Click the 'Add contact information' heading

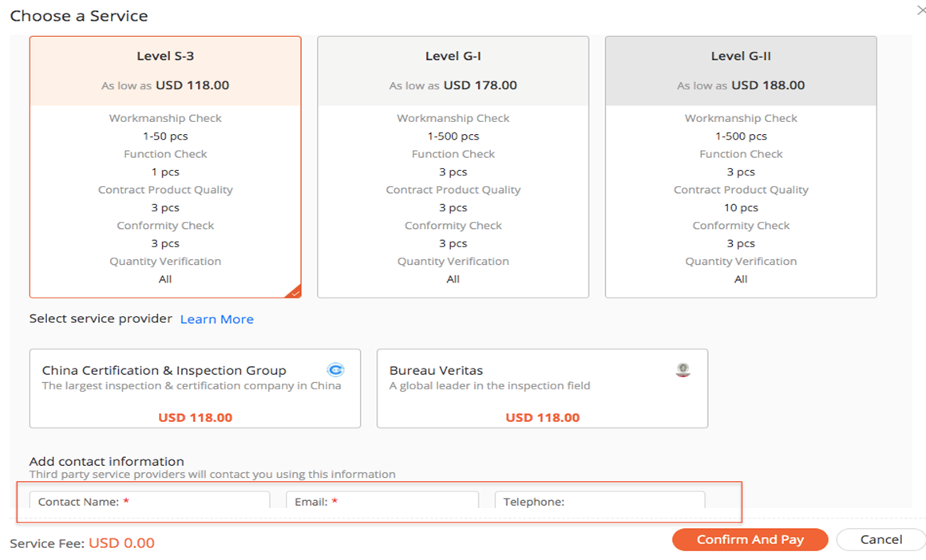[x=107, y=461]
